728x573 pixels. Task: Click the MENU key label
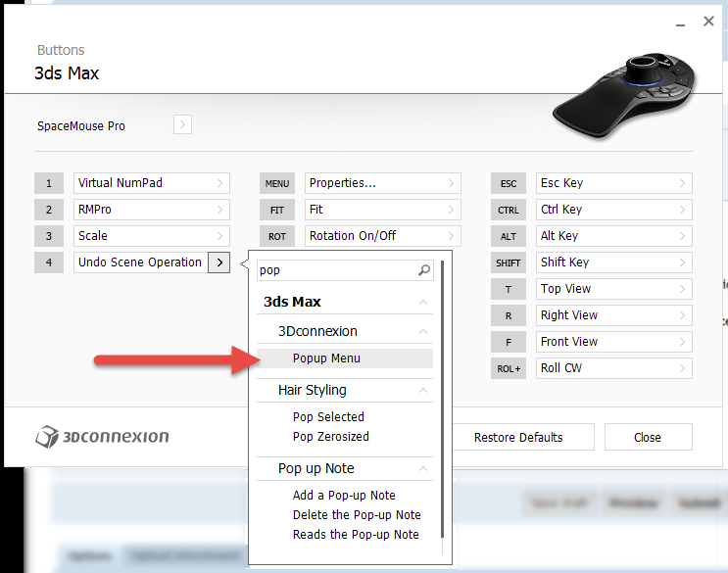click(x=277, y=183)
